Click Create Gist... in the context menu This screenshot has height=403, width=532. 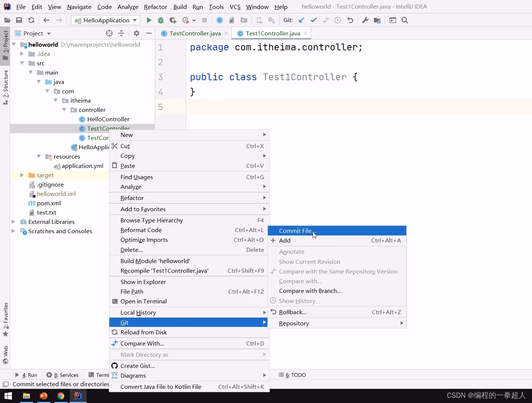pyautogui.click(x=189, y=366)
